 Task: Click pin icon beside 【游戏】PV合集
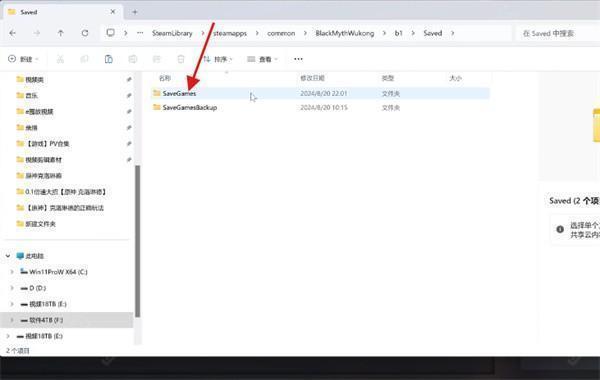(129, 144)
